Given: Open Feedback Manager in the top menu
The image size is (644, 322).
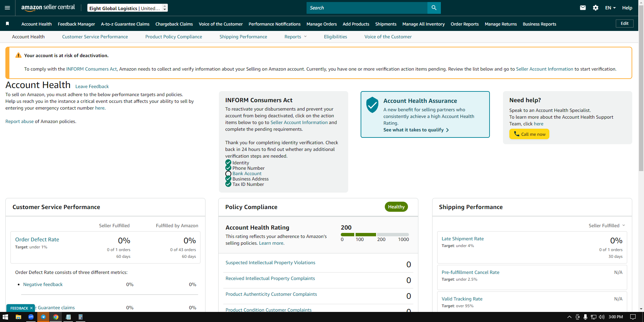Looking at the screenshot, I should [x=76, y=24].
